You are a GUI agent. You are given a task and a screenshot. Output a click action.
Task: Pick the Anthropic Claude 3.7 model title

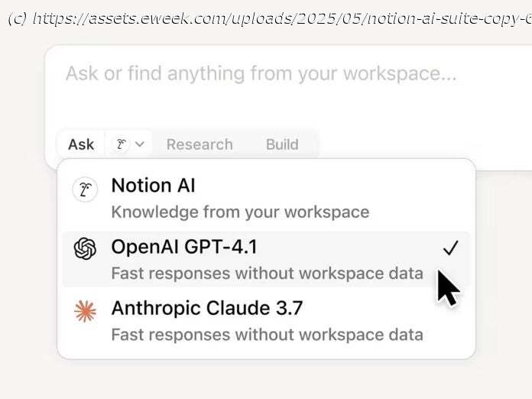(x=207, y=308)
